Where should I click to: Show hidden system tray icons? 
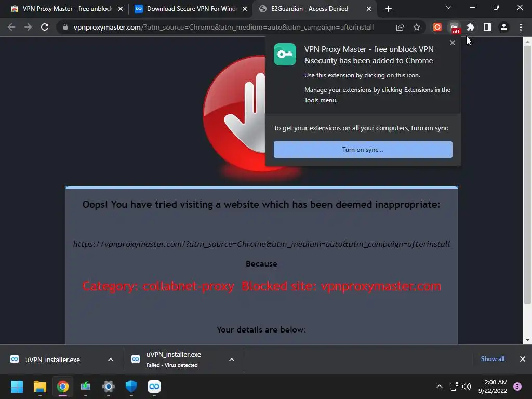[x=440, y=387]
